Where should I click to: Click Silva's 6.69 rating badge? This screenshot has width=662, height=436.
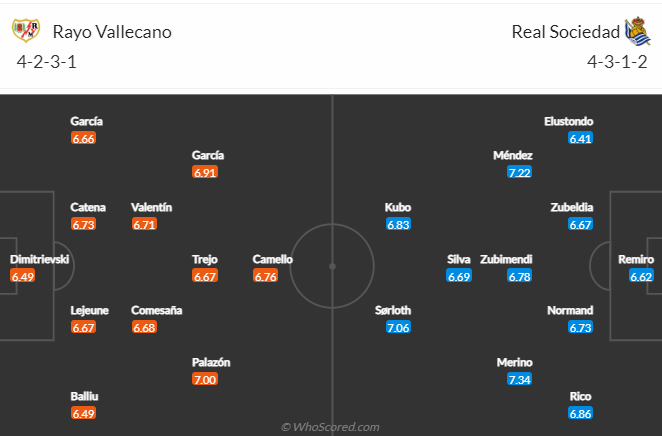[459, 276]
